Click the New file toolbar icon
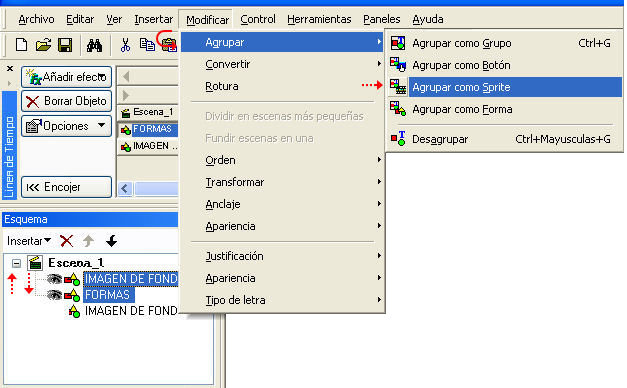This screenshot has height=388, width=627. pos(21,44)
